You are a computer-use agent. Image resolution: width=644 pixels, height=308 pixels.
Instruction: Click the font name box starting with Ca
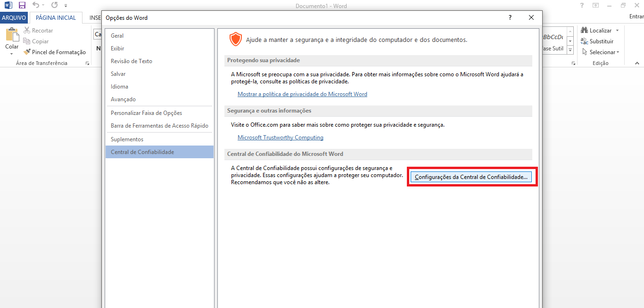click(98, 34)
